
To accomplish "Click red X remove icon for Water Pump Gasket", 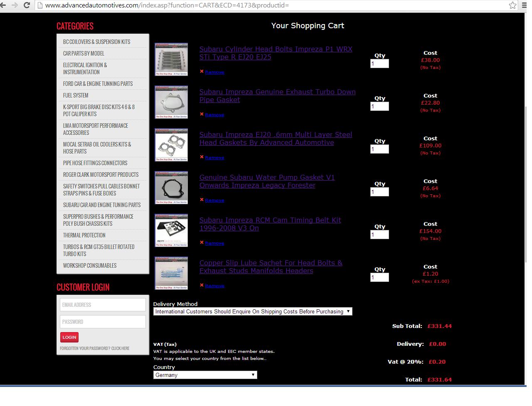I will pyautogui.click(x=202, y=200).
